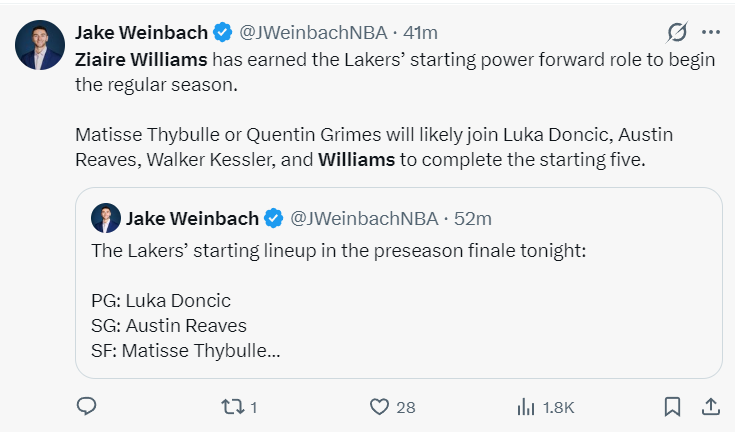Click the reply speech bubble icon
Screen dimensions: 735x432
[x=87, y=406]
